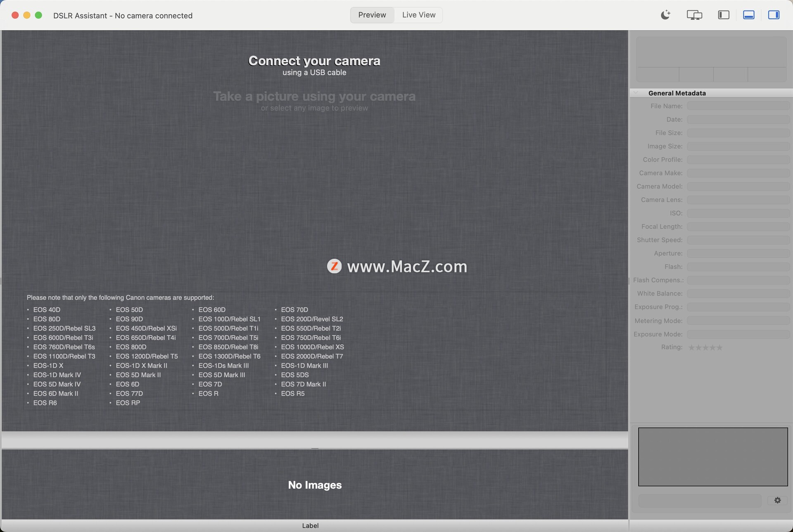
Task: Click the File Size field
Action: tap(738, 133)
